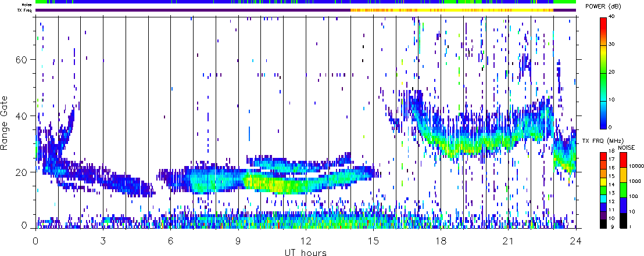Click the 'POWER (dB)' color bar title
This screenshot has width=644, height=256.
(x=603, y=6)
